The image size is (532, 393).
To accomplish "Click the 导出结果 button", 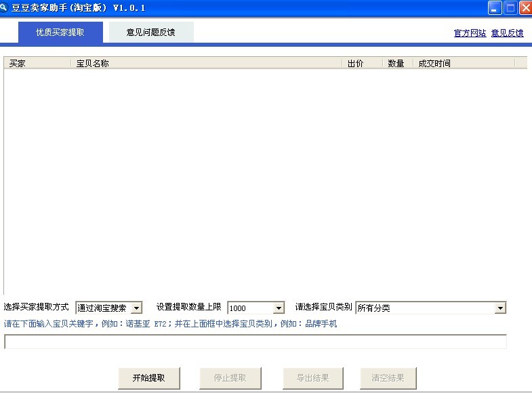I will [313, 378].
